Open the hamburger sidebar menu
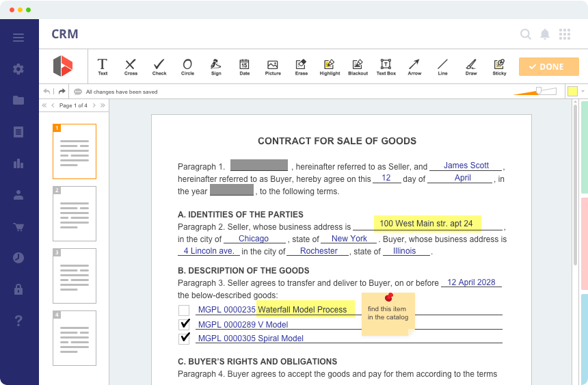588x385 pixels. [x=18, y=38]
